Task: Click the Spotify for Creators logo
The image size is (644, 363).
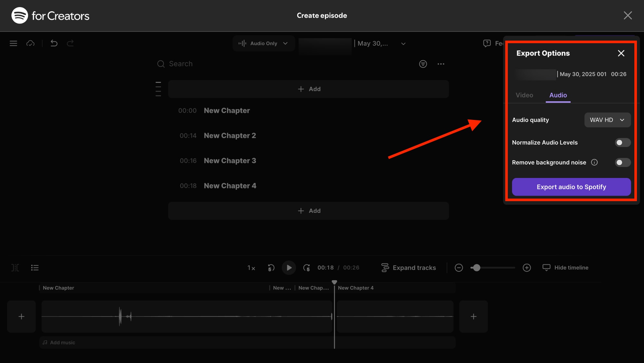Action: 50,15
